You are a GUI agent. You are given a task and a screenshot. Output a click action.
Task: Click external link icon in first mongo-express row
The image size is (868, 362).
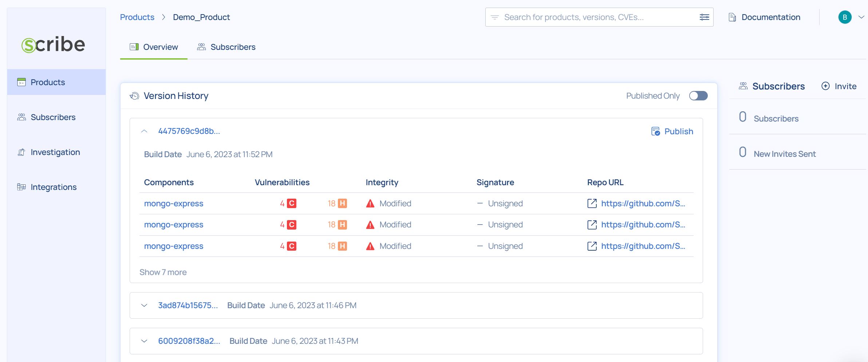(592, 203)
